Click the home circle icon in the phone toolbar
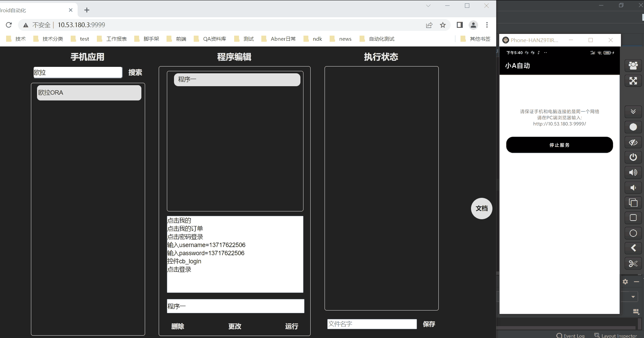644x338 pixels. click(x=633, y=233)
